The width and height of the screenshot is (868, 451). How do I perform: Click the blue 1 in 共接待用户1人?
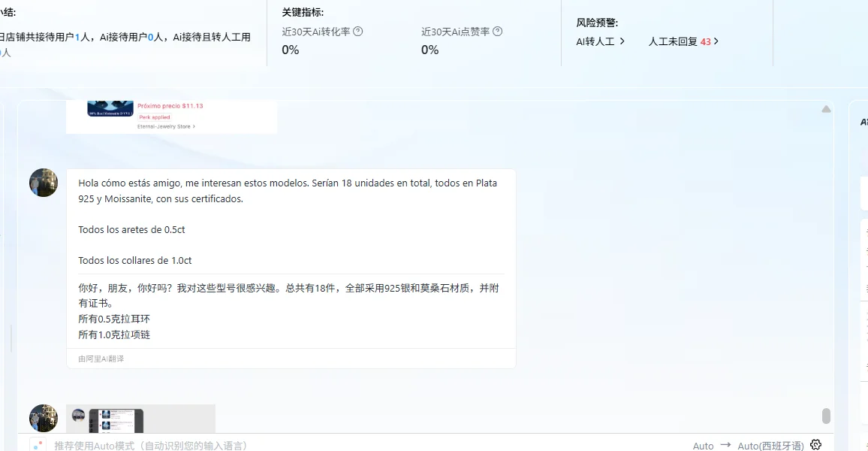pyautogui.click(x=77, y=37)
